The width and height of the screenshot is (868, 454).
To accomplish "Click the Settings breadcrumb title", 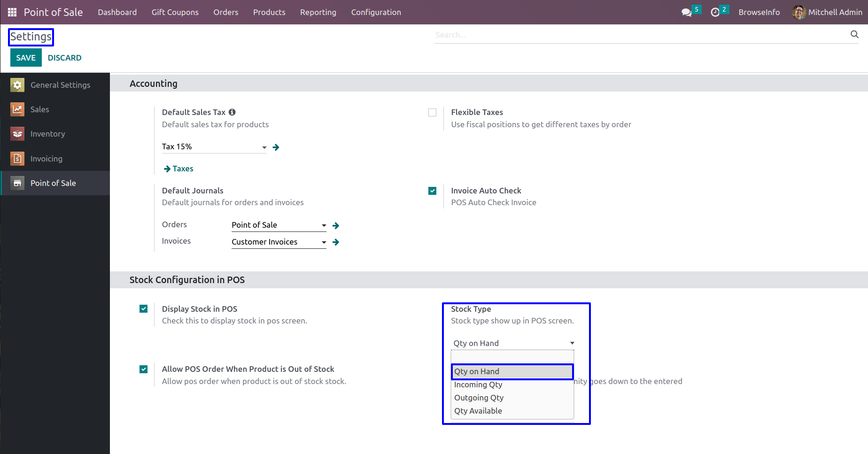I will click(31, 37).
